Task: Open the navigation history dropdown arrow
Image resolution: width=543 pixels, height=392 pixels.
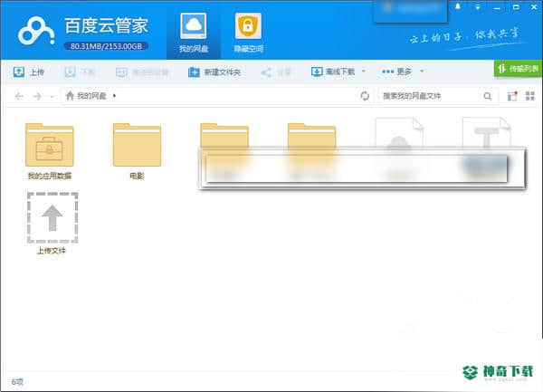Action: 52,96
